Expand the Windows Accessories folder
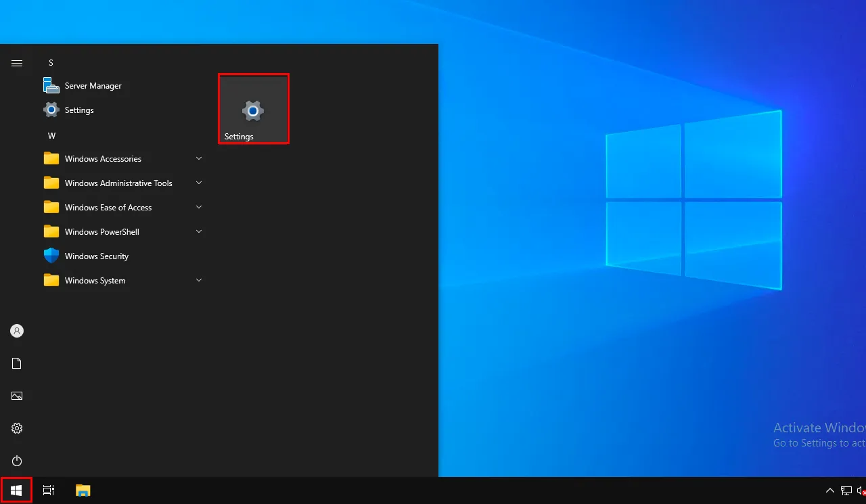This screenshot has width=866, height=504. [103, 159]
